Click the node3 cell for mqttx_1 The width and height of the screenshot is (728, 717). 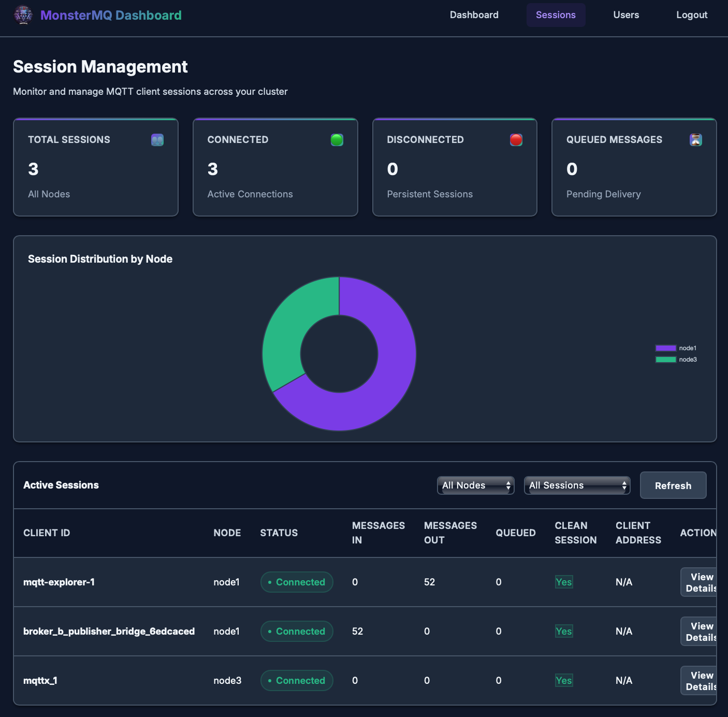tap(227, 681)
